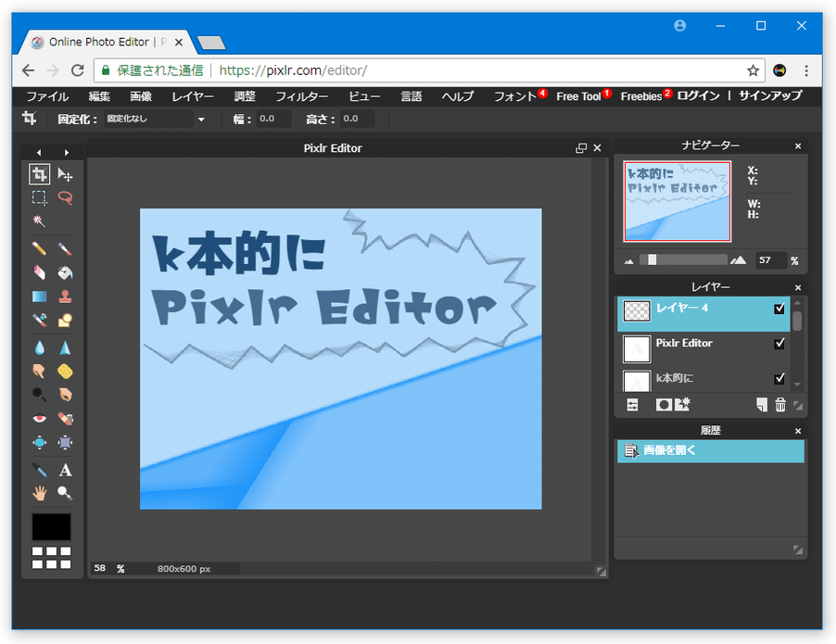Select the Burn hand tool
The height and width of the screenshot is (644, 836).
(x=65, y=395)
